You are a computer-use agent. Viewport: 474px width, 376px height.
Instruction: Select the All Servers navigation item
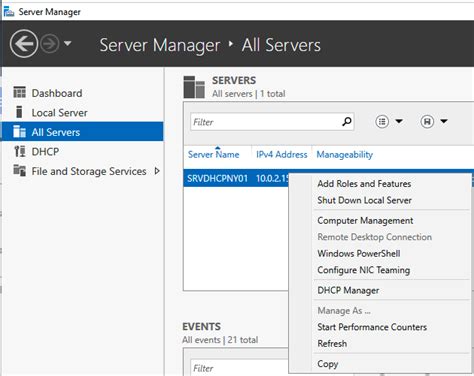(82, 131)
